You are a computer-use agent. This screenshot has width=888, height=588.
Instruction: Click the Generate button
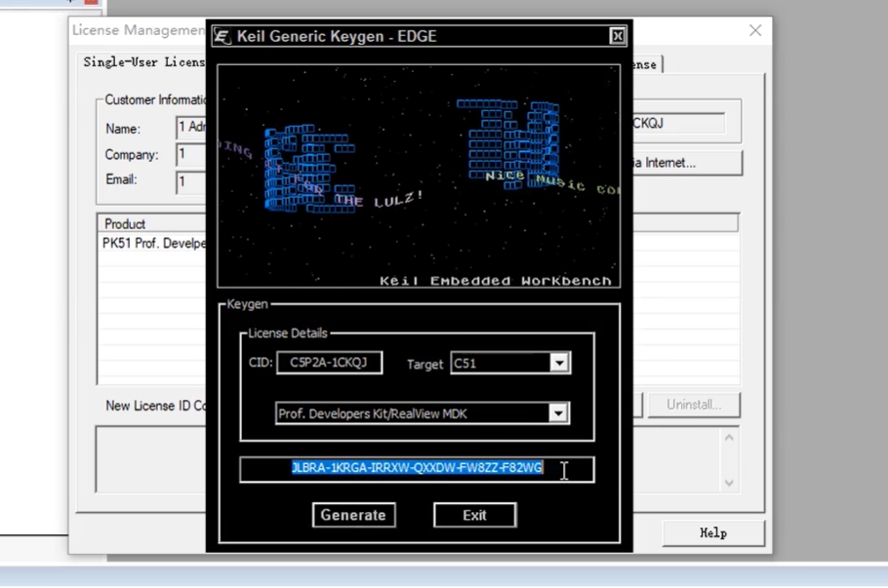coord(353,515)
